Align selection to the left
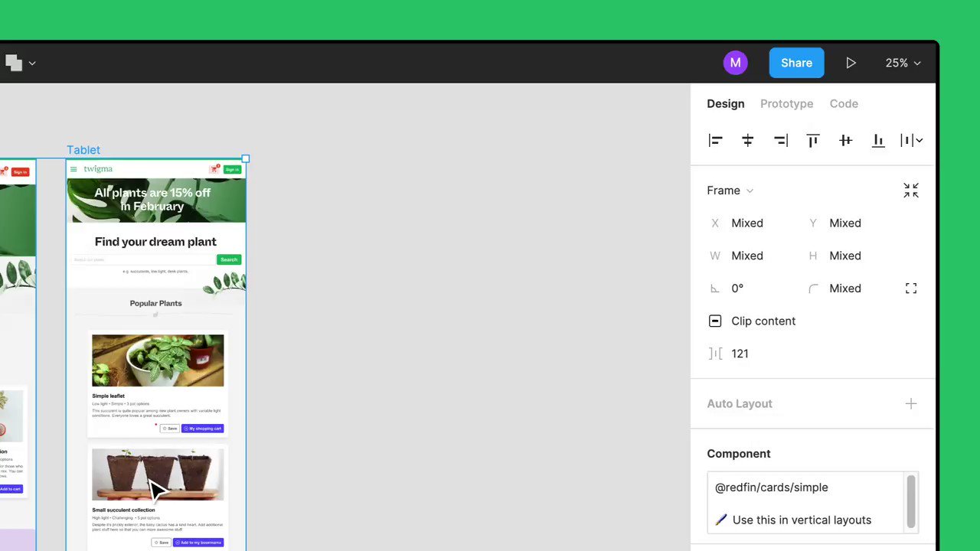The width and height of the screenshot is (980, 551). point(715,140)
